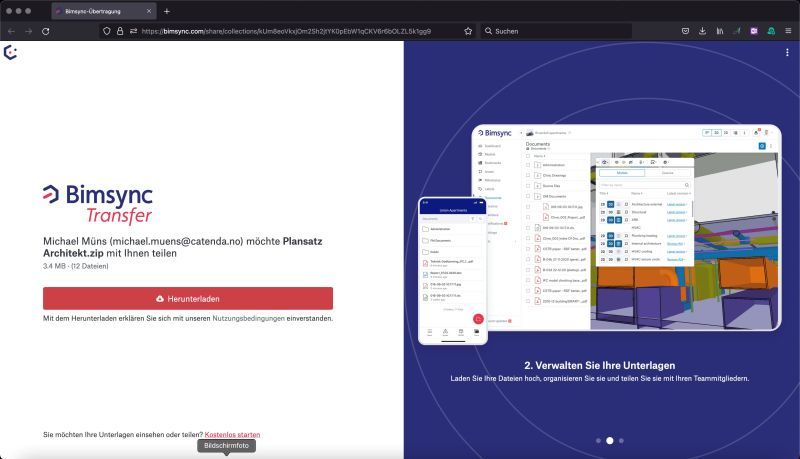Open the downloads panel
The height and width of the screenshot is (459, 800).
pyautogui.click(x=703, y=31)
